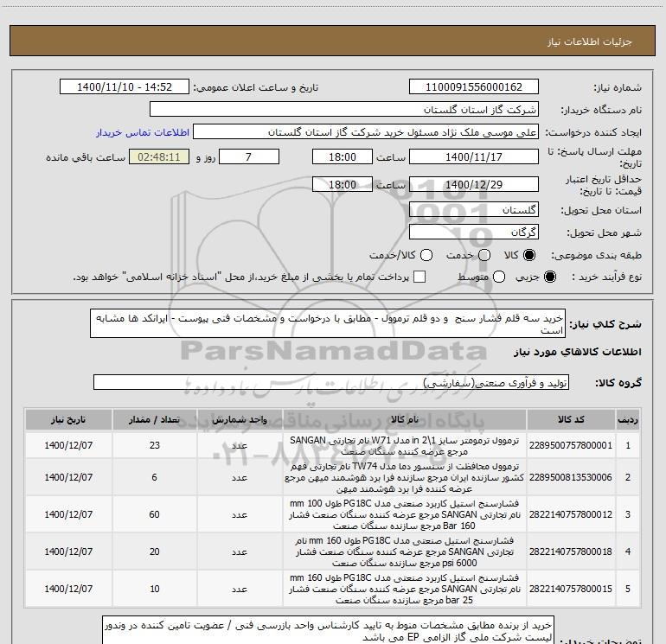Click the PG18C 6000 psi gauge name
666x644 pixels.
[405, 552]
